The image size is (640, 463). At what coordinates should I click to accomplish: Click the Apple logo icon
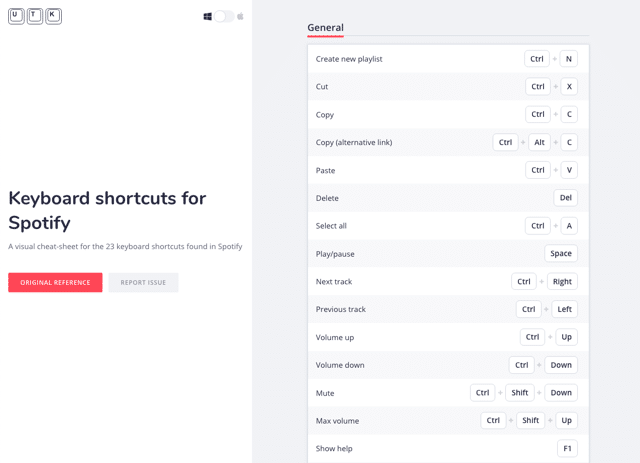(241, 16)
